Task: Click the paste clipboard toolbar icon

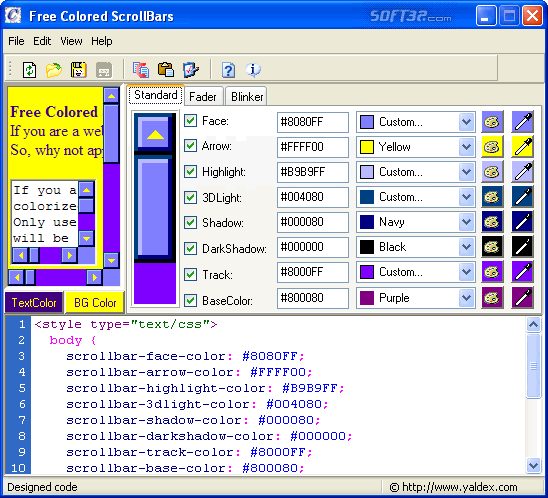Action: [x=166, y=70]
